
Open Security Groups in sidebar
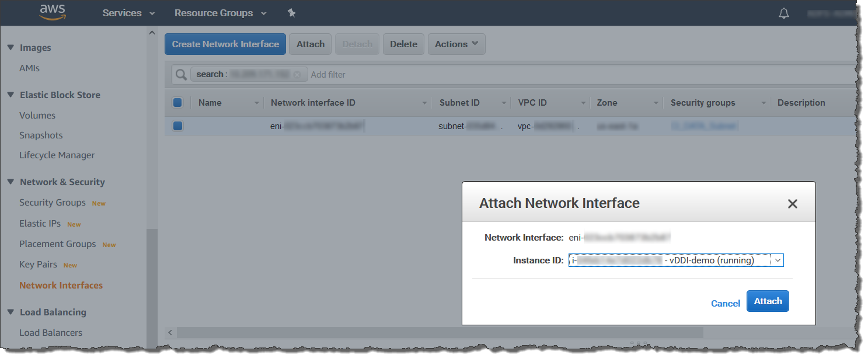coord(53,203)
